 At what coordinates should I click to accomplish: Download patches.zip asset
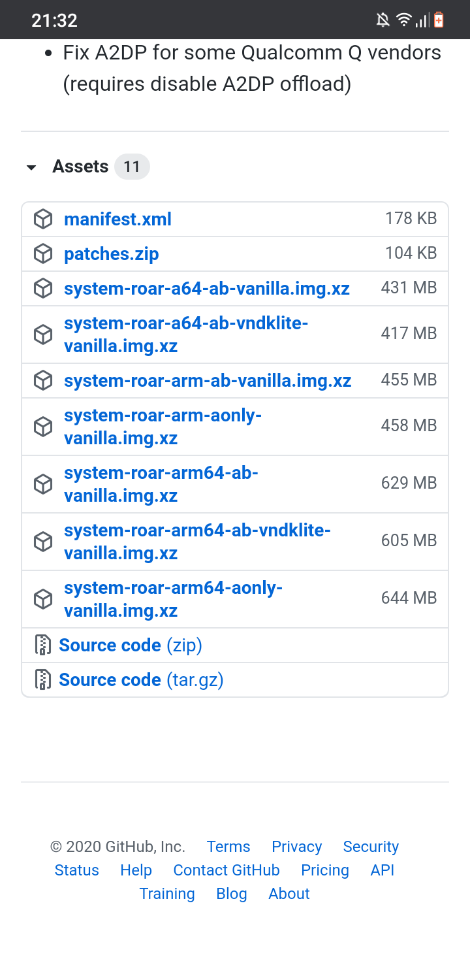(x=111, y=253)
